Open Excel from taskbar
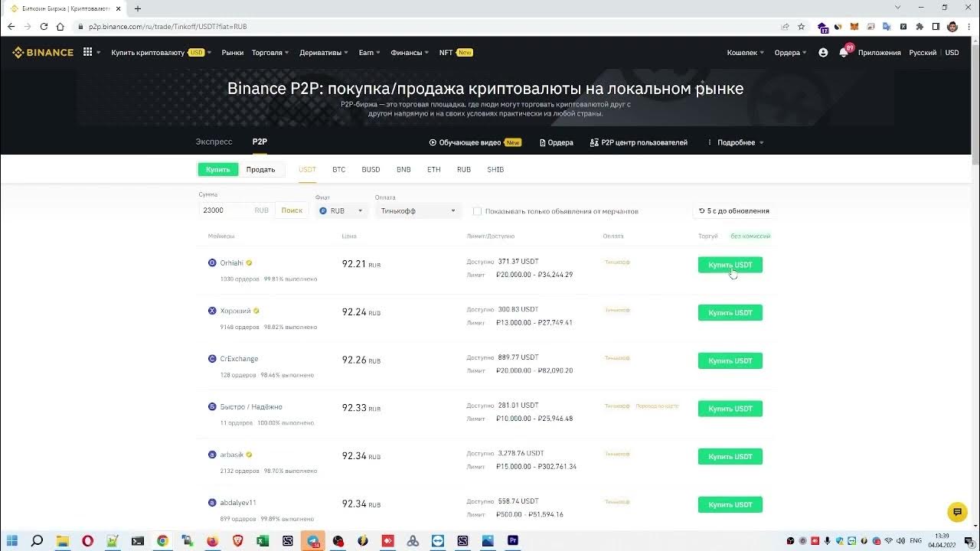Viewport: 980px width, 551px height. point(263,540)
